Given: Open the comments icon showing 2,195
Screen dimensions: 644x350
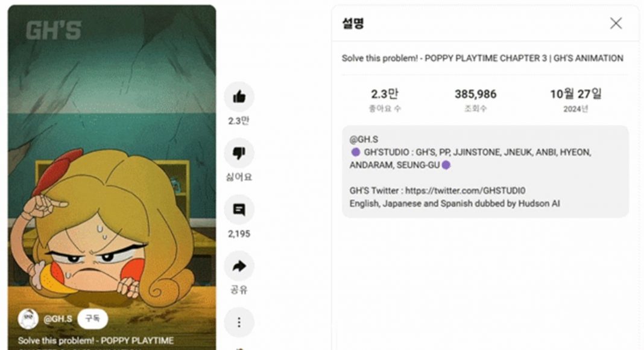Looking at the screenshot, I should [x=239, y=209].
